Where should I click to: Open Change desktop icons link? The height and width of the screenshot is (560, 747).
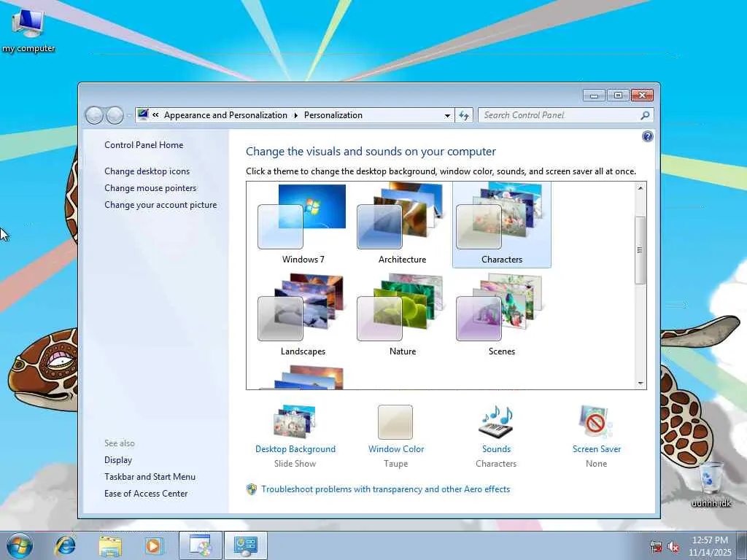click(147, 171)
